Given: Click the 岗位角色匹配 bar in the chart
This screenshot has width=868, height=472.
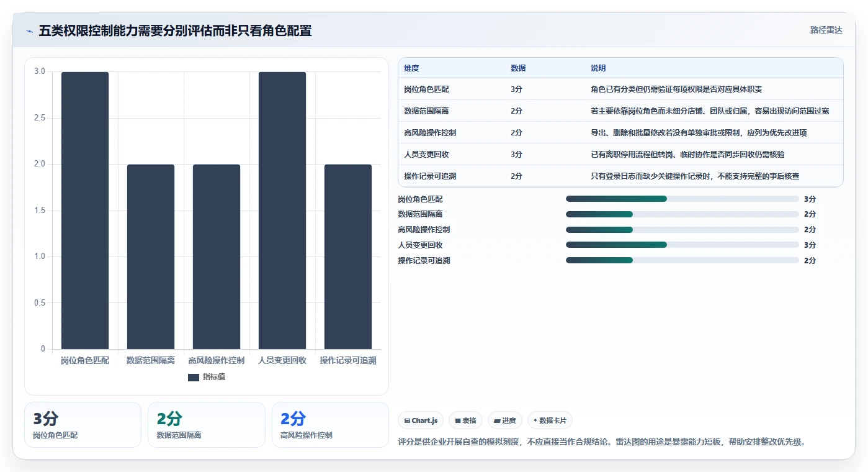Looking at the screenshot, I should tap(85, 211).
